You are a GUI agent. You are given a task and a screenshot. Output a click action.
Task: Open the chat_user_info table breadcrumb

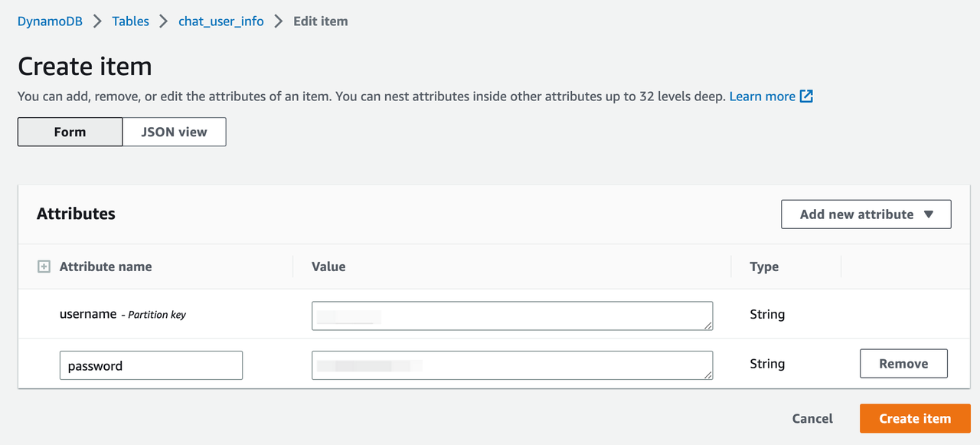(220, 21)
